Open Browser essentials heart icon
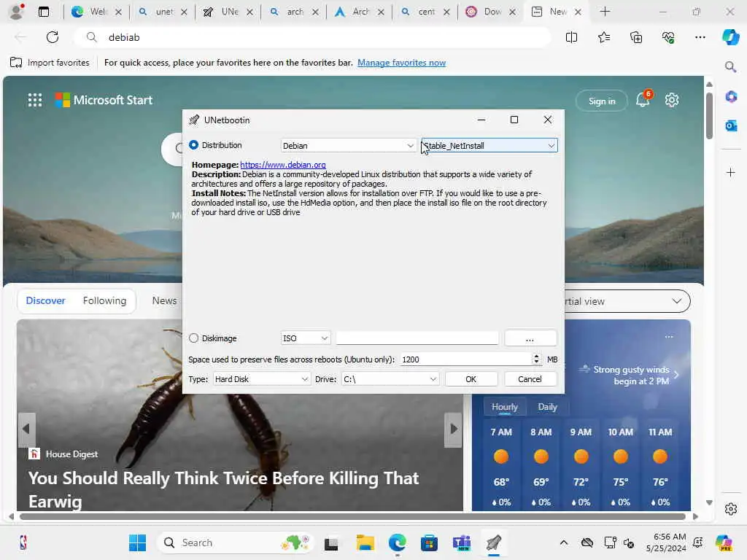This screenshot has height=560, width=747. pos(668,37)
